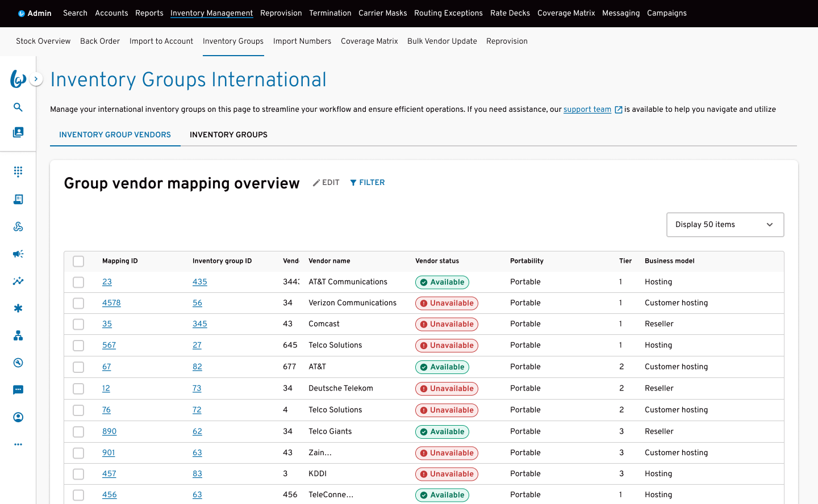
Task: Switch to the Inventory Groups content tab
Action: pos(228,135)
